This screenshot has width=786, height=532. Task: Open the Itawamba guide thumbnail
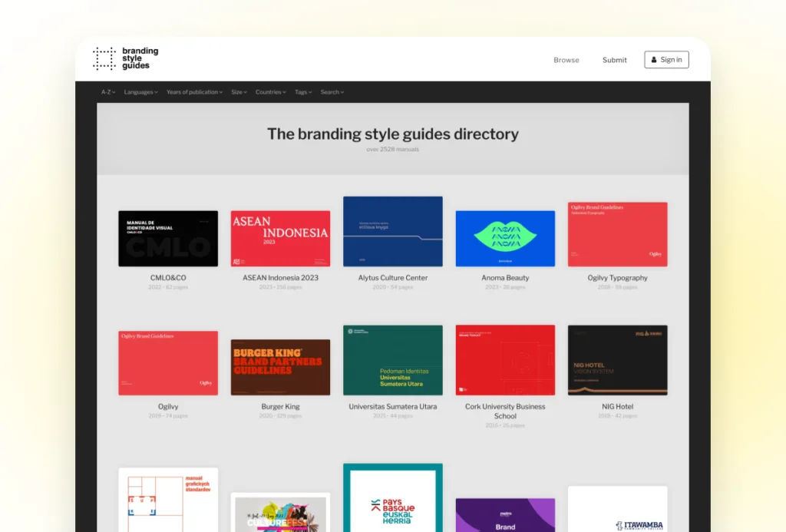[618, 509]
